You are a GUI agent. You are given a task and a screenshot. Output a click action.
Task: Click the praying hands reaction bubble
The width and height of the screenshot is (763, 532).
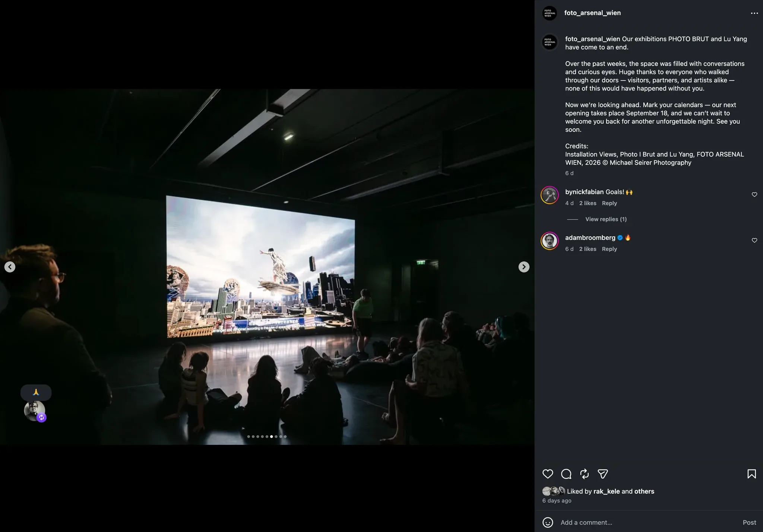click(x=36, y=392)
